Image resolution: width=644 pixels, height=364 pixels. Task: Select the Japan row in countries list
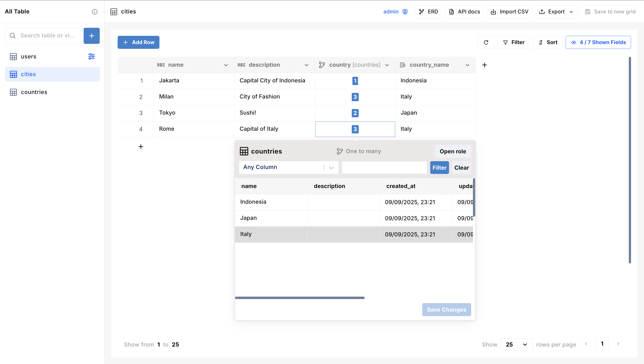(x=271, y=218)
